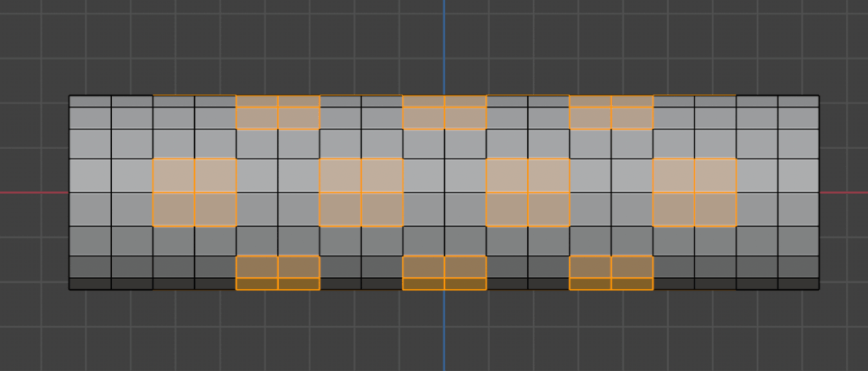Click the top-left corner face of the mesh

click(90, 101)
